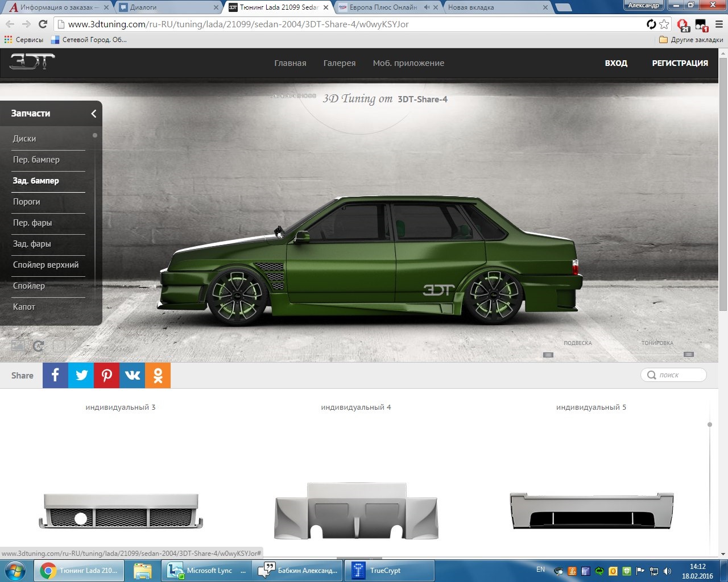Click the 3DT-Share-4 author link
The width and height of the screenshot is (728, 582).
pos(423,99)
